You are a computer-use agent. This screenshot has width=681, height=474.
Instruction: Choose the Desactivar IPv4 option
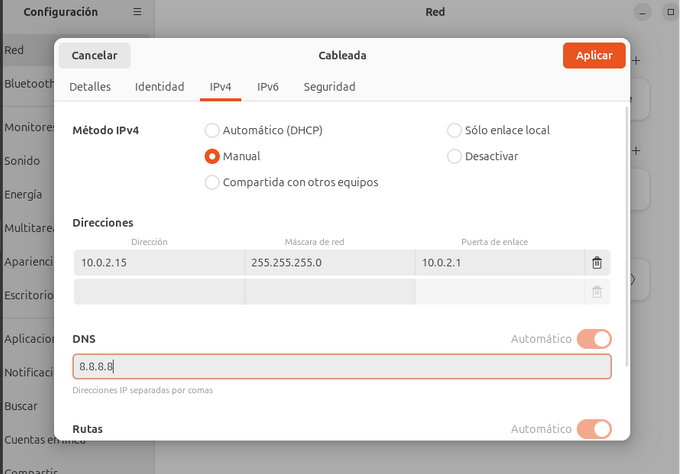(454, 156)
